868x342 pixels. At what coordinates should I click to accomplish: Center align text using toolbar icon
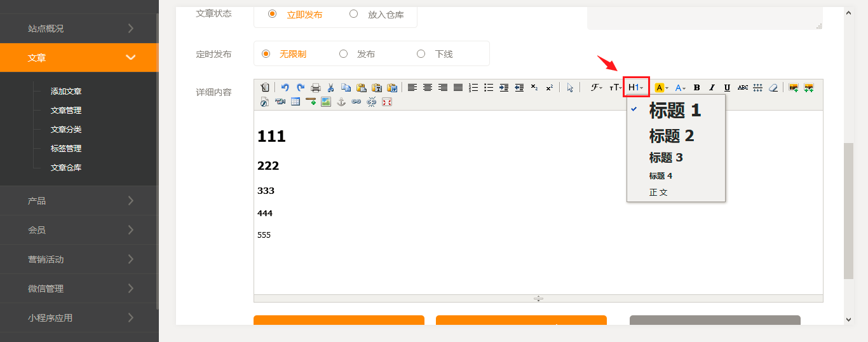428,88
